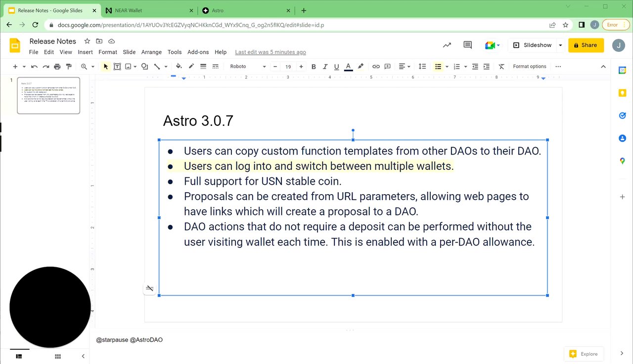Add a comment from toolbar
The height and width of the screenshot is (364, 633).
pos(388,66)
